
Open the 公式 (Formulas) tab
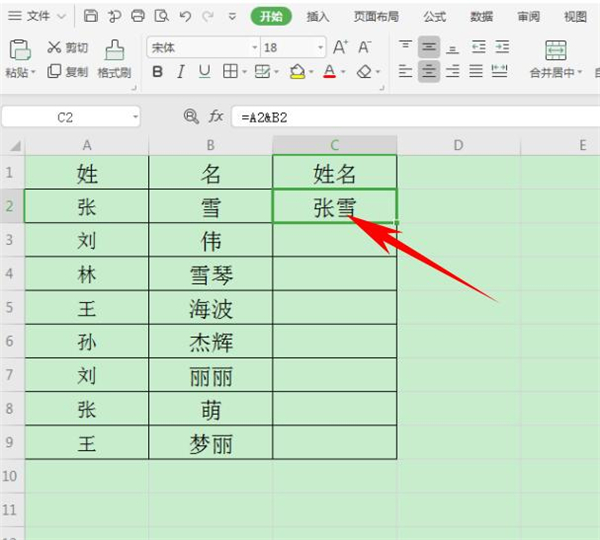434,17
